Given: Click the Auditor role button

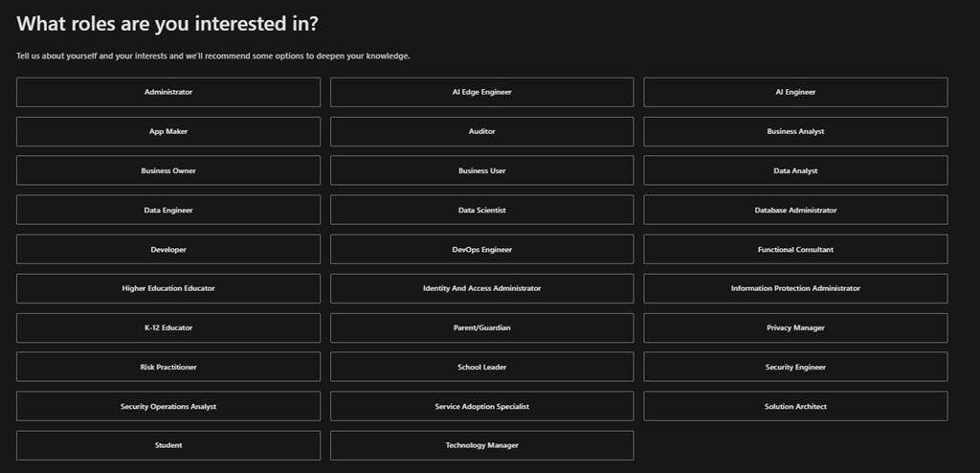Looking at the screenshot, I should click(481, 131).
